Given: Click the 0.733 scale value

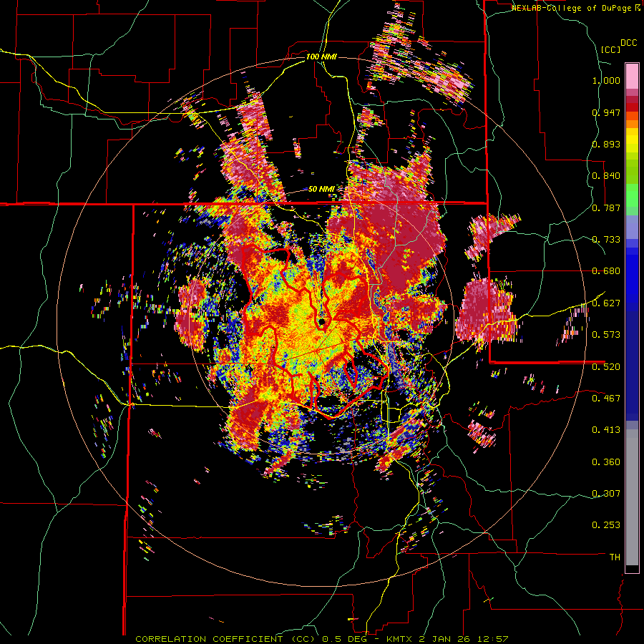Looking at the screenshot, I should pos(606,240).
